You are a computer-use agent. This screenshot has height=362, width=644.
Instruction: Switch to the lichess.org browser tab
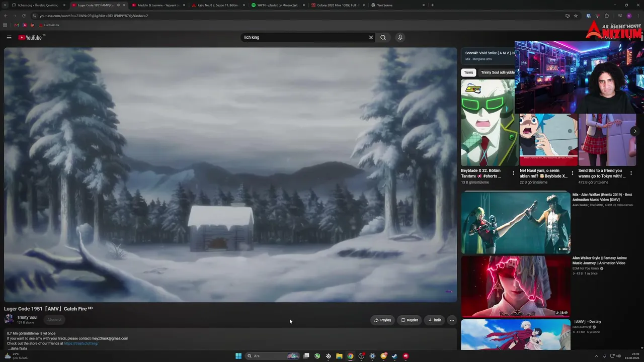pos(39,5)
